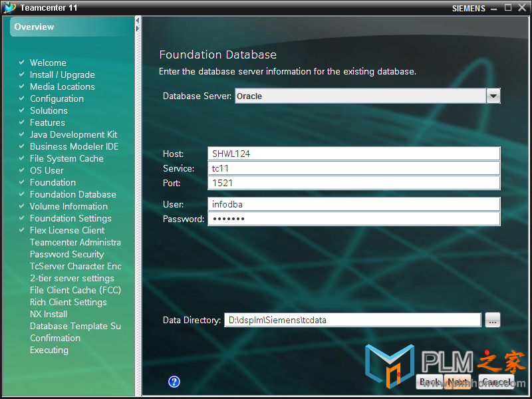Choose the "File System Cache" step
Screen dimensions: 532x399
66,158
